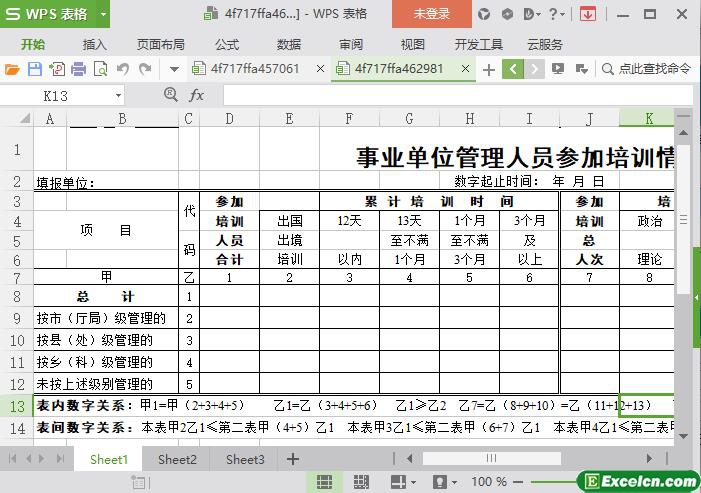
Task: Click the skin/theme icon in title bar
Action: click(x=484, y=14)
